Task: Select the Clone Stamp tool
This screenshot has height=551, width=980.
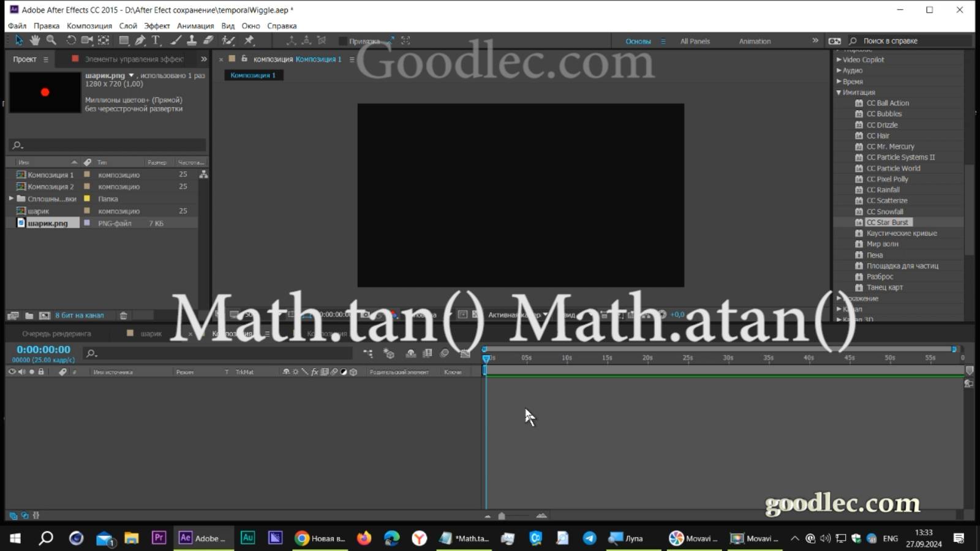Action: 192,40
